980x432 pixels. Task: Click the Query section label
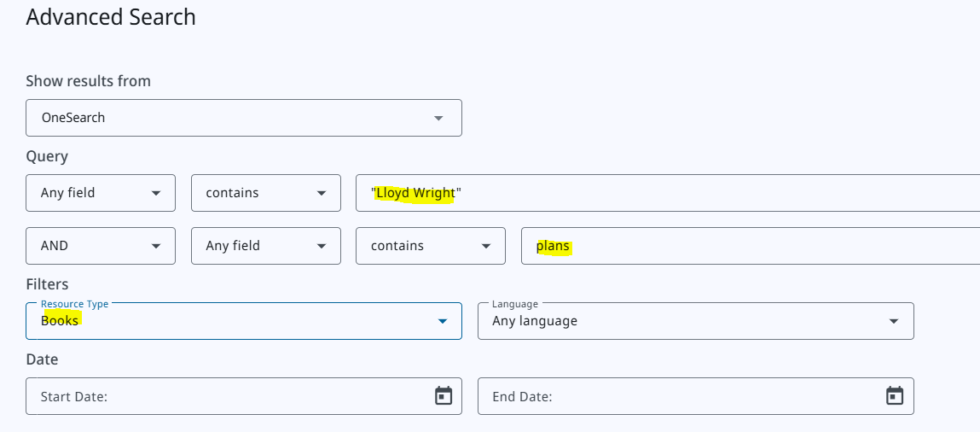[x=47, y=156]
